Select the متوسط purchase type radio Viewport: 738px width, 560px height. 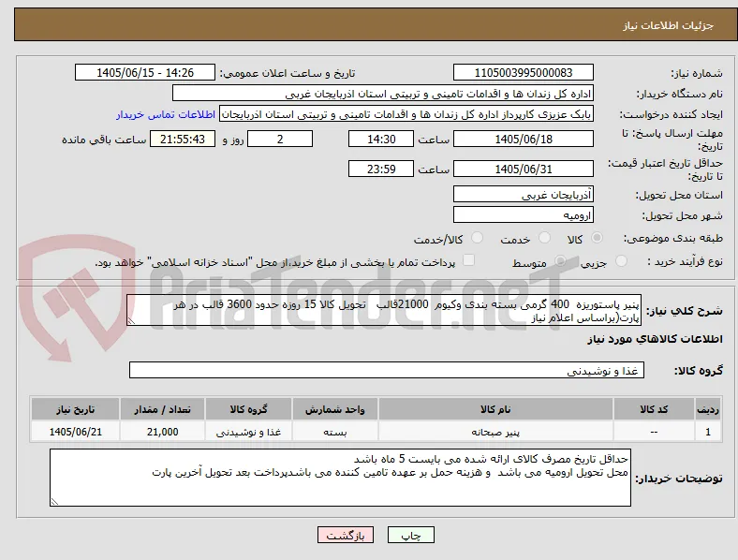pyautogui.click(x=560, y=260)
